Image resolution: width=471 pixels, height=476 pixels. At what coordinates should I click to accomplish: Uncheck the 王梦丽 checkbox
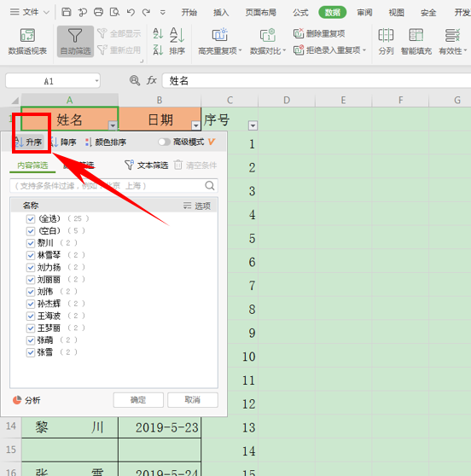(x=31, y=328)
